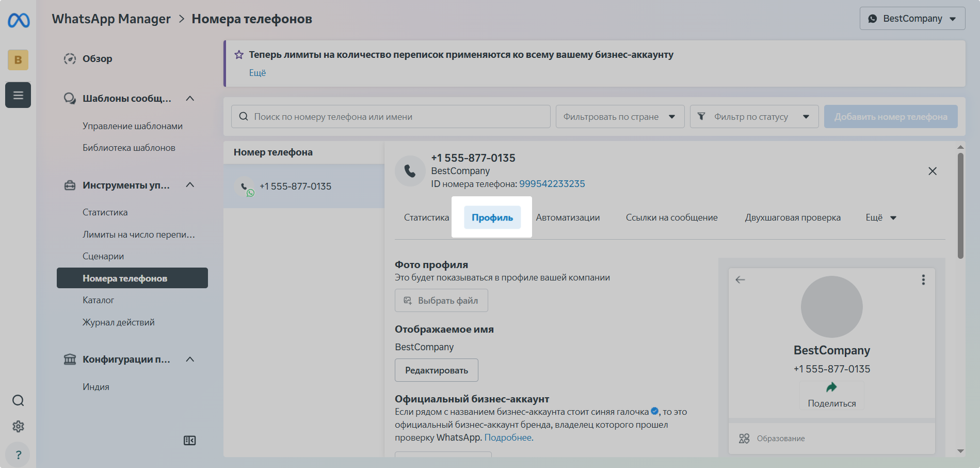
Task: Click WhatsApp Manager breadcrumb link
Action: [111, 19]
